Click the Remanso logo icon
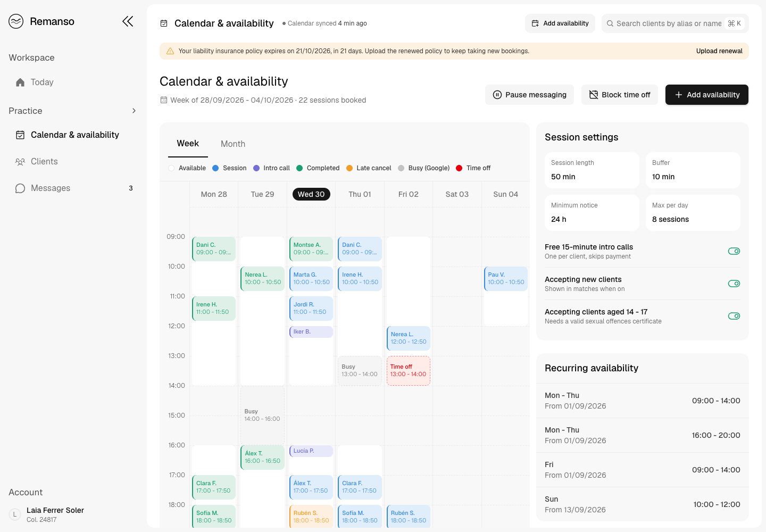The image size is (766, 532). click(x=16, y=21)
